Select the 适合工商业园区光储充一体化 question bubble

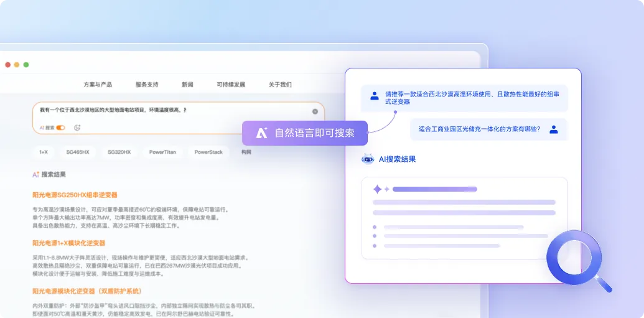[x=488, y=129]
